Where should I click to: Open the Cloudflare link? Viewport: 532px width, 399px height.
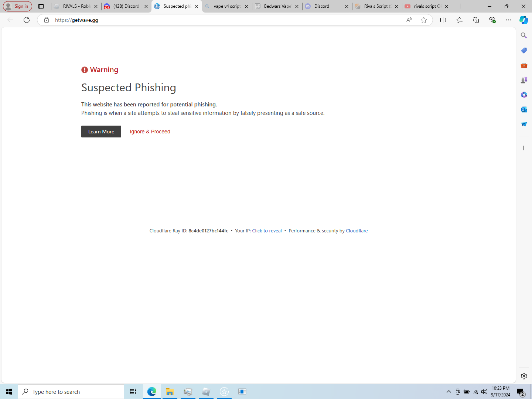tap(357, 231)
